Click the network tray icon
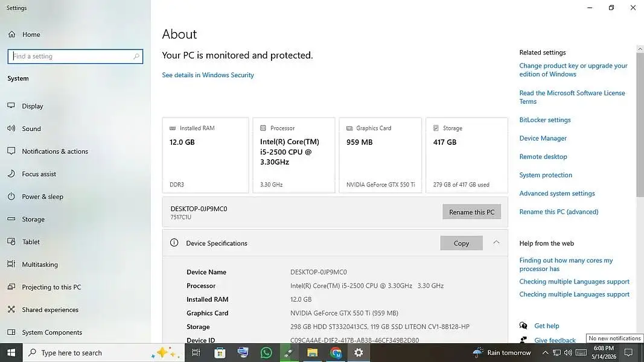644x362 pixels. coord(556,352)
